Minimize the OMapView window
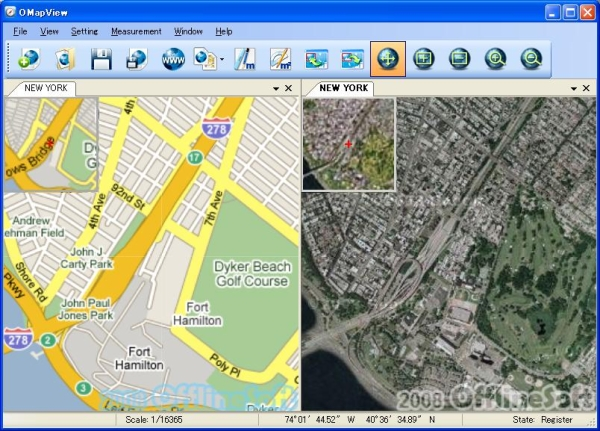 552,12
